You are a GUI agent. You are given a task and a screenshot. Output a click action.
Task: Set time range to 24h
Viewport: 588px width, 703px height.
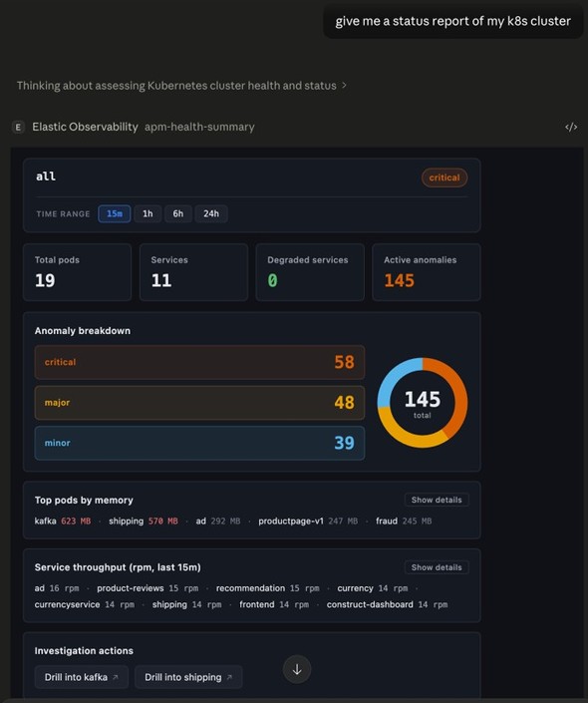click(211, 213)
